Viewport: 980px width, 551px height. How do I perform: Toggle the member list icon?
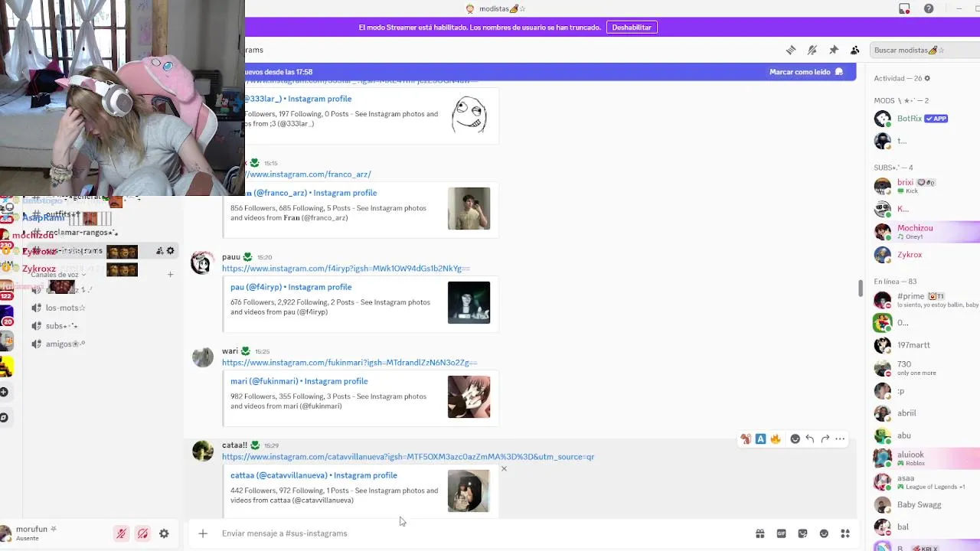click(x=855, y=50)
